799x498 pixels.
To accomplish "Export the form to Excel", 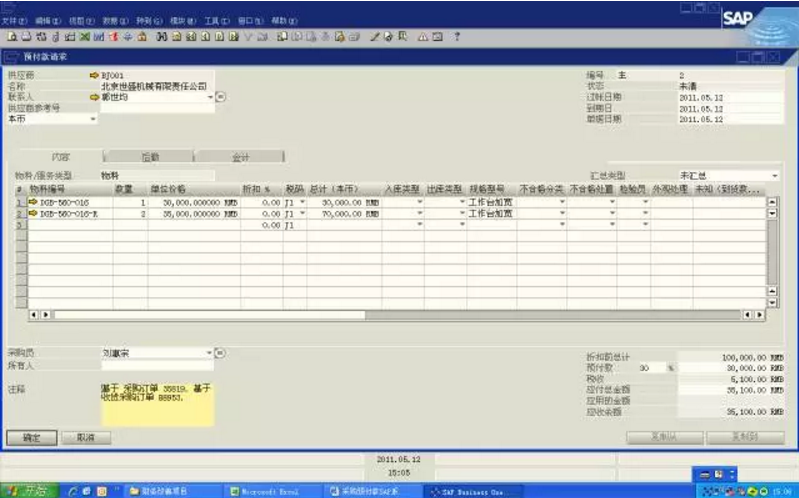I will click(85, 37).
